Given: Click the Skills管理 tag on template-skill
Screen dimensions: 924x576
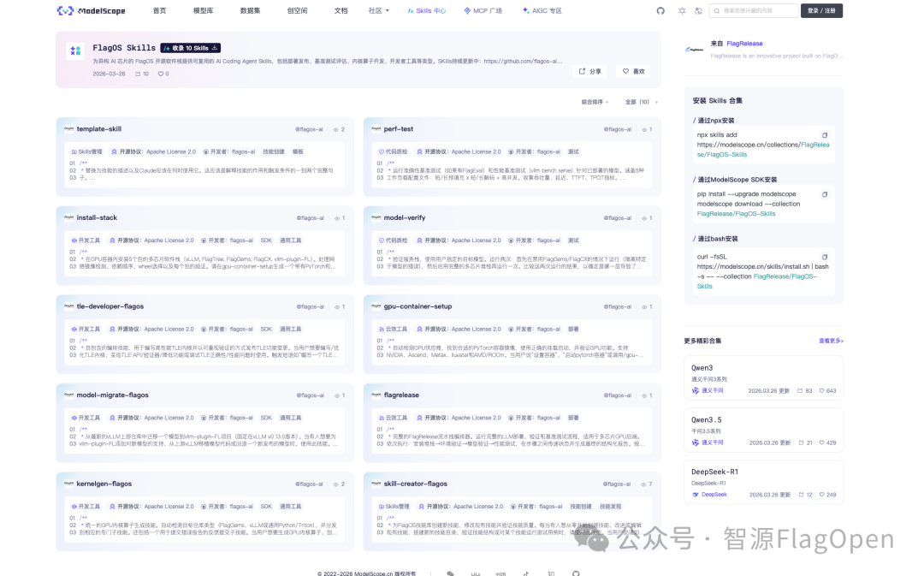Looking at the screenshot, I should (x=86, y=152).
